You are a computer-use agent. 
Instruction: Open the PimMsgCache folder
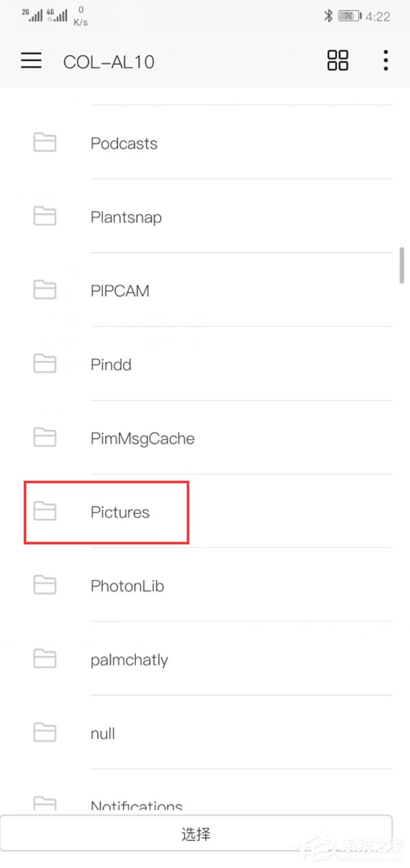tap(205, 438)
